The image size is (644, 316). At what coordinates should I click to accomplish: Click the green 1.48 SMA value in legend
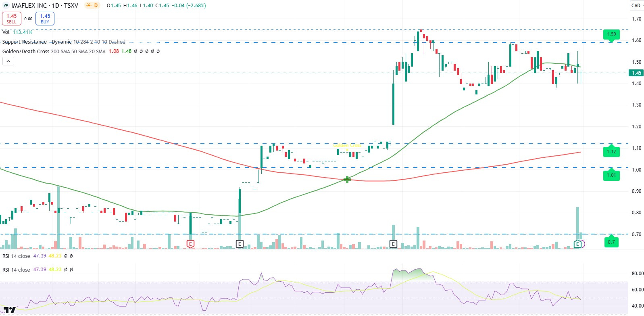click(x=127, y=51)
